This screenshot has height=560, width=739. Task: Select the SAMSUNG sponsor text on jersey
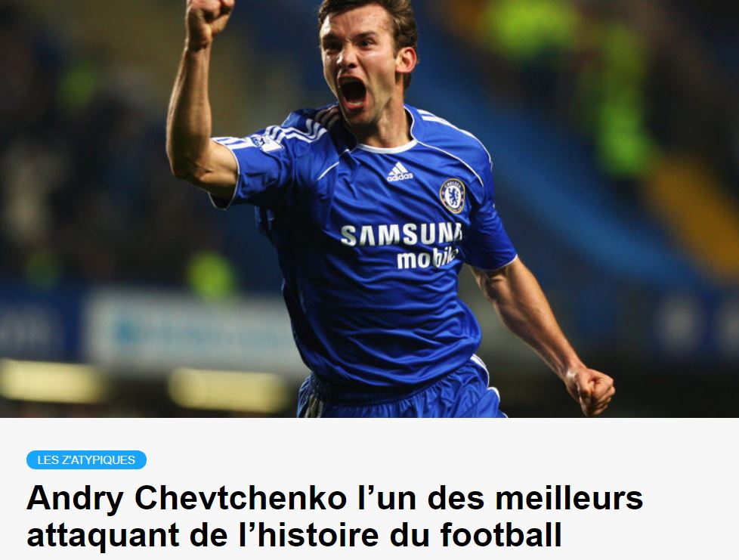pos(401,235)
